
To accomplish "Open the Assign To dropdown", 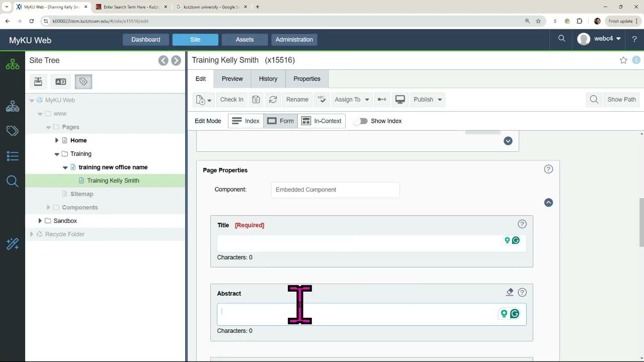I will coord(352,100).
